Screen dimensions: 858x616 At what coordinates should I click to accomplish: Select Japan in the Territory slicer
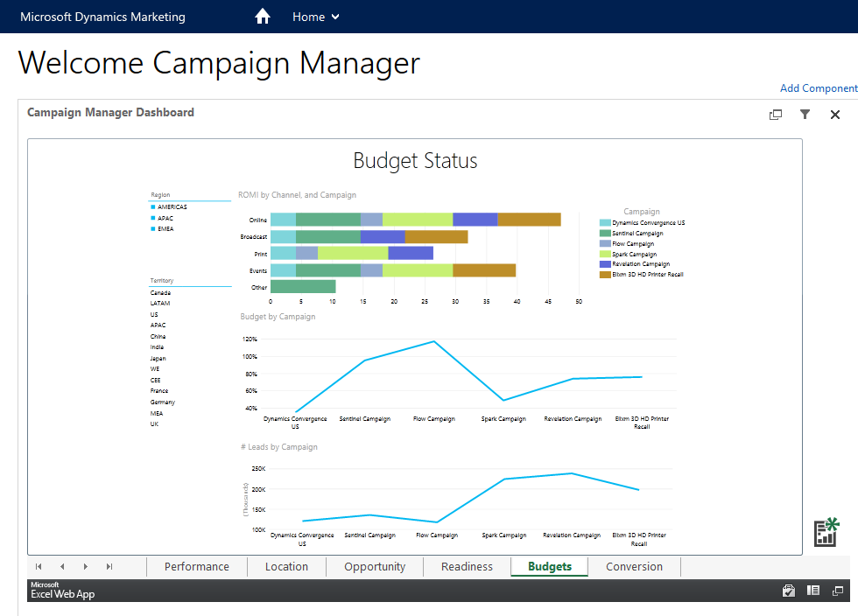(158, 359)
